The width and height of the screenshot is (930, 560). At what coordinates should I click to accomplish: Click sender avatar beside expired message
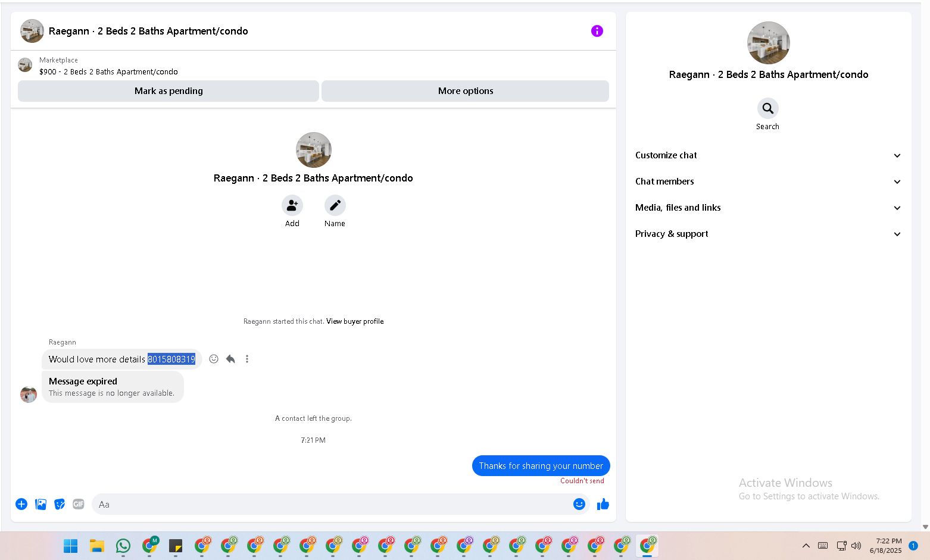tap(29, 395)
